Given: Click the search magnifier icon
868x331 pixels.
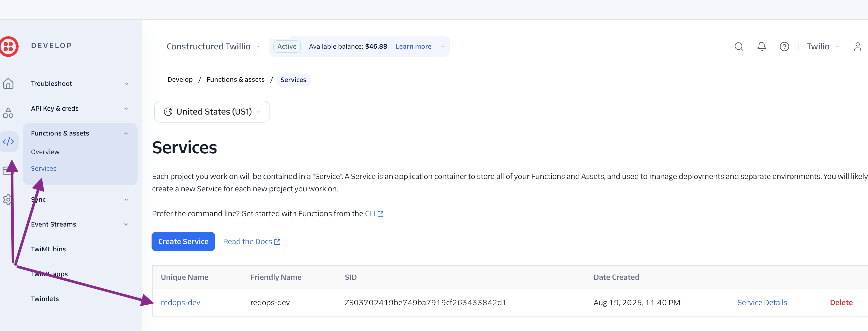Looking at the screenshot, I should pyautogui.click(x=739, y=47).
